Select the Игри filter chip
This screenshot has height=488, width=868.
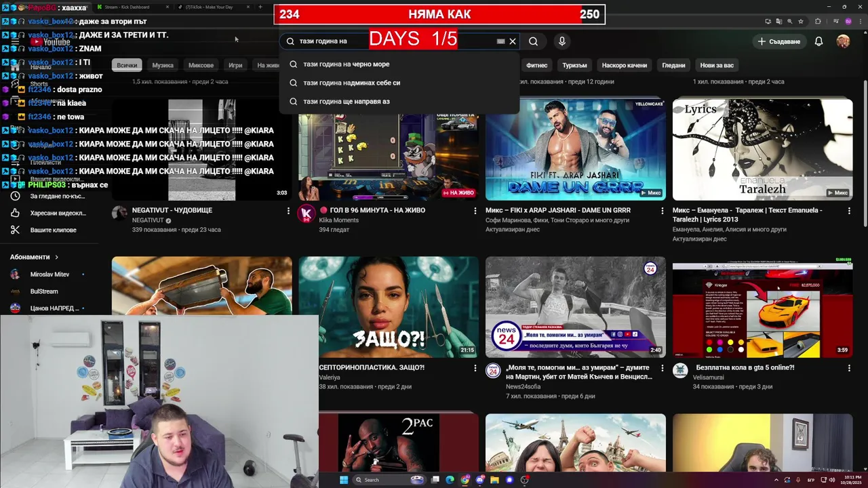[x=235, y=65]
